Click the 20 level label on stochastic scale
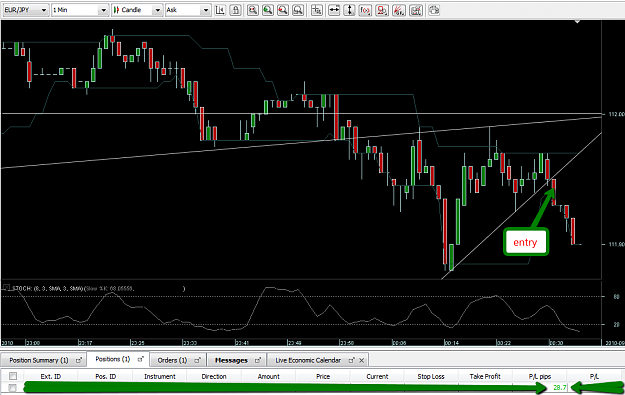The image size is (625, 395). pos(616,324)
